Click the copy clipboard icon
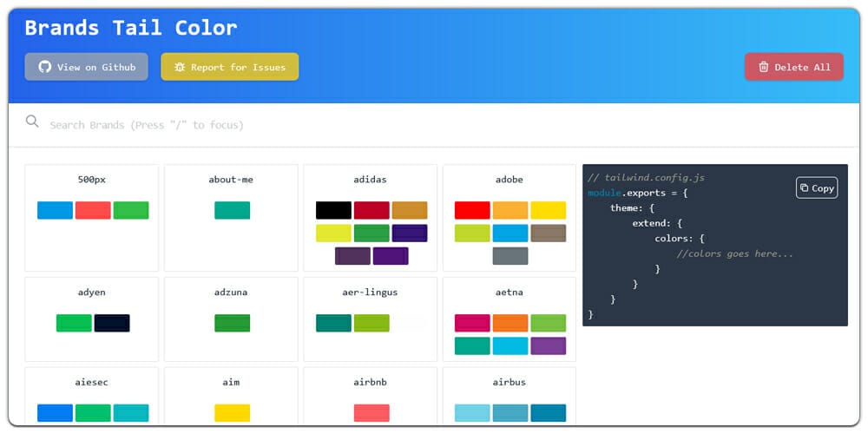 click(804, 187)
